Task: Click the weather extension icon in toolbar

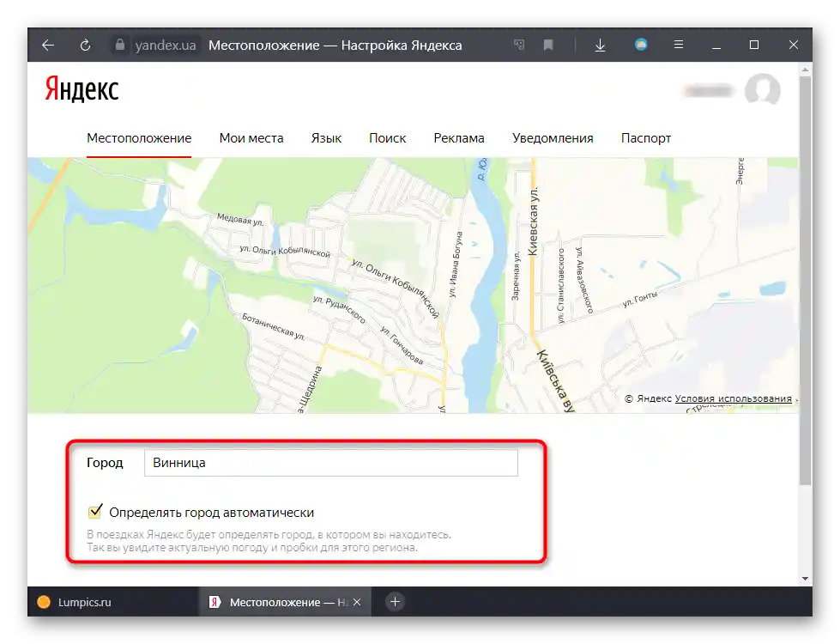Action: 641,45
